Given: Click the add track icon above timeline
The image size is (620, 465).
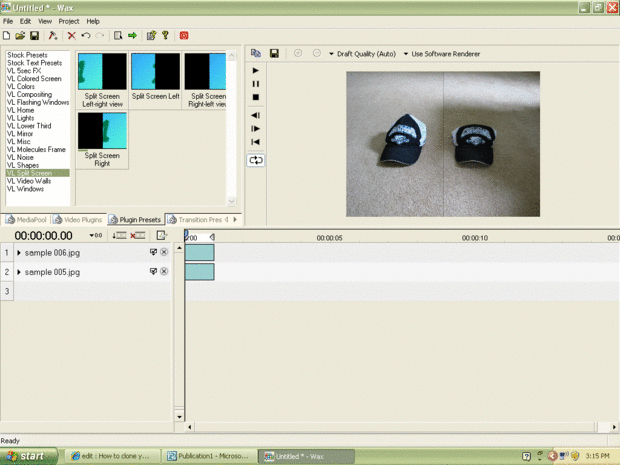Looking at the screenshot, I should pyautogui.click(x=119, y=236).
